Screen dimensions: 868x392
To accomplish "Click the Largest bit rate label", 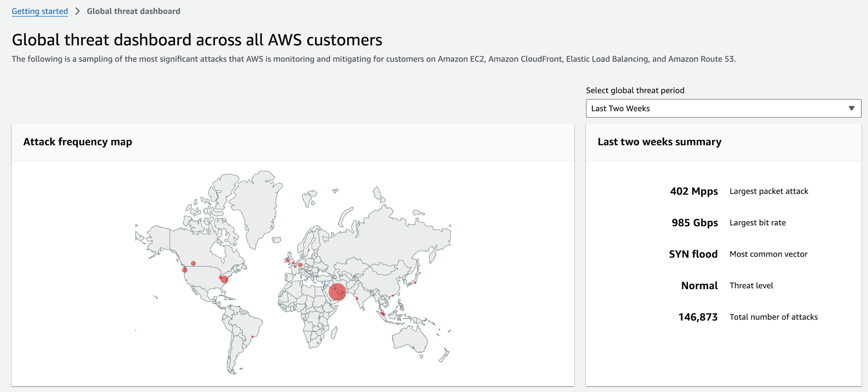I will point(757,223).
